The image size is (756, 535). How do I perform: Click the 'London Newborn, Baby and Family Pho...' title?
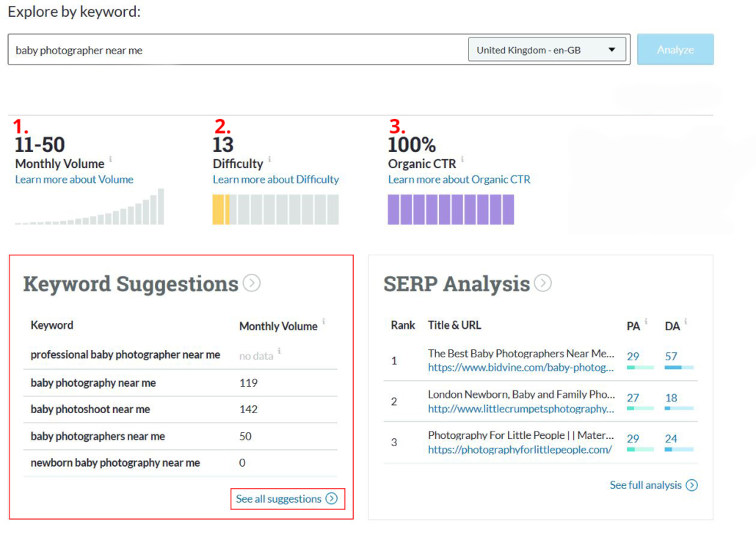(x=522, y=394)
